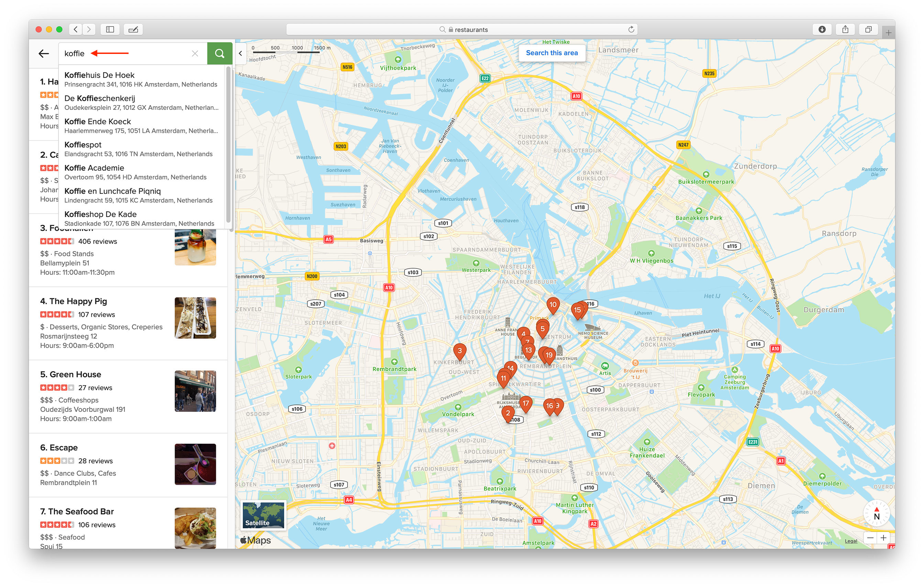This screenshot has width=924, height=587.
Task: Open the Legal link on the map
Action: 851,541
